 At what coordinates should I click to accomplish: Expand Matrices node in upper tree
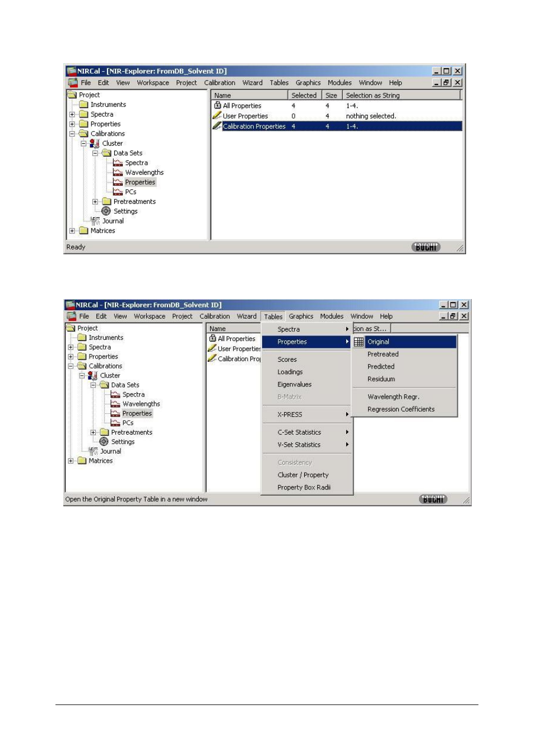[72, 231]
